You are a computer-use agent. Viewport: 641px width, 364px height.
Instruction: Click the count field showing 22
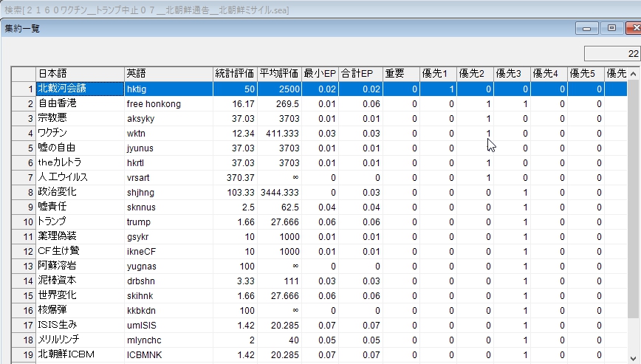611,54
